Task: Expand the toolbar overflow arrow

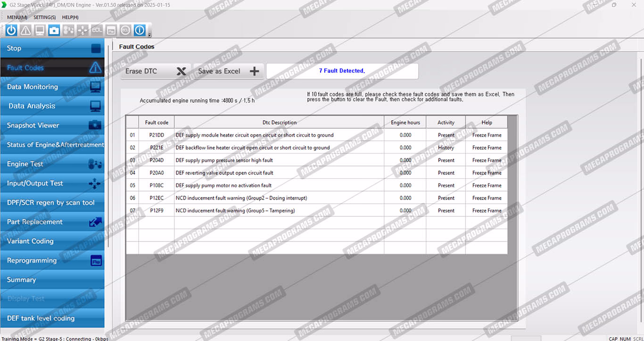Action: (x=149, y=35)
